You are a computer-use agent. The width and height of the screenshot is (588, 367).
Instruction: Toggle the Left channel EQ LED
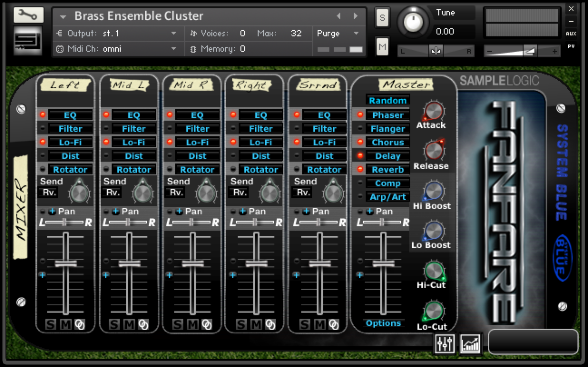pos(43,114)
